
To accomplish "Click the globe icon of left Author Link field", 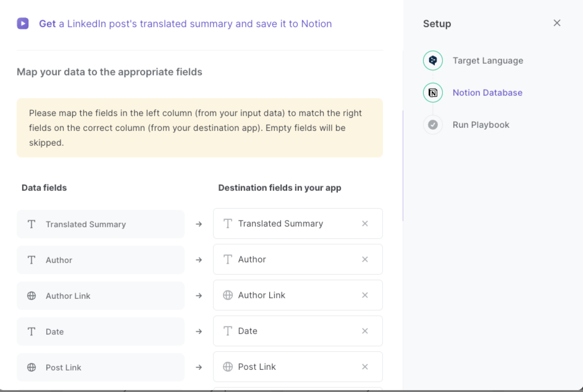I will point(32,295).
